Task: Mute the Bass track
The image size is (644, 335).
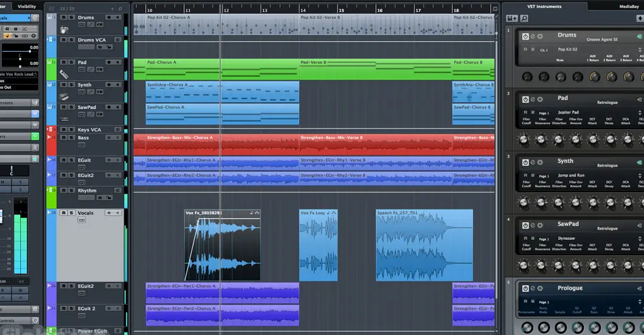Action: point(64,138)
